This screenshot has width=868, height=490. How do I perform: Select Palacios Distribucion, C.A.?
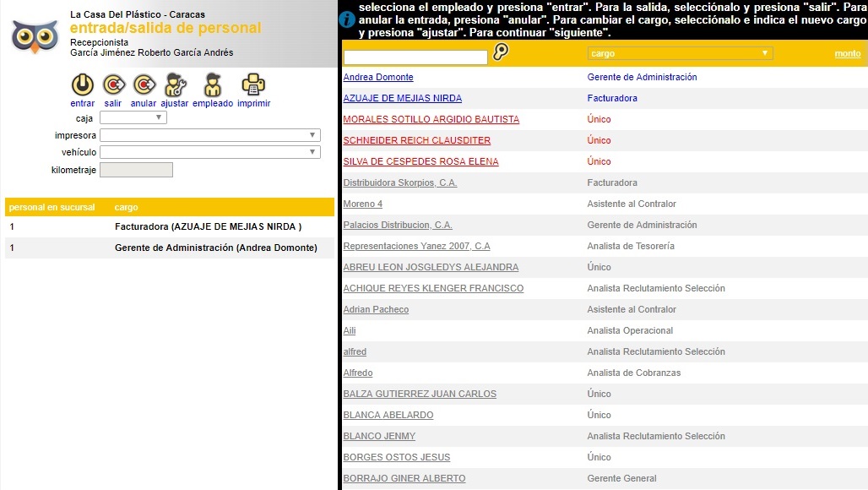[x=398, y=225]
